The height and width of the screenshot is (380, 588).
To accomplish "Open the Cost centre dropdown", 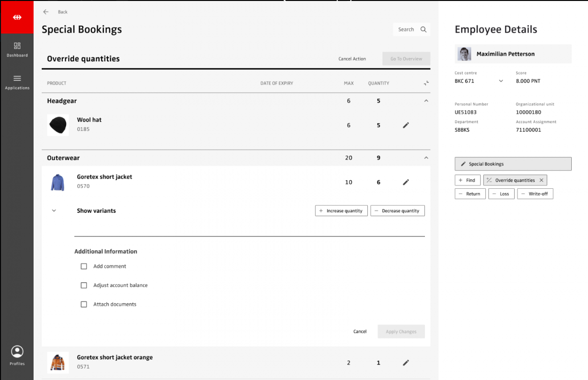I will 501,81.
